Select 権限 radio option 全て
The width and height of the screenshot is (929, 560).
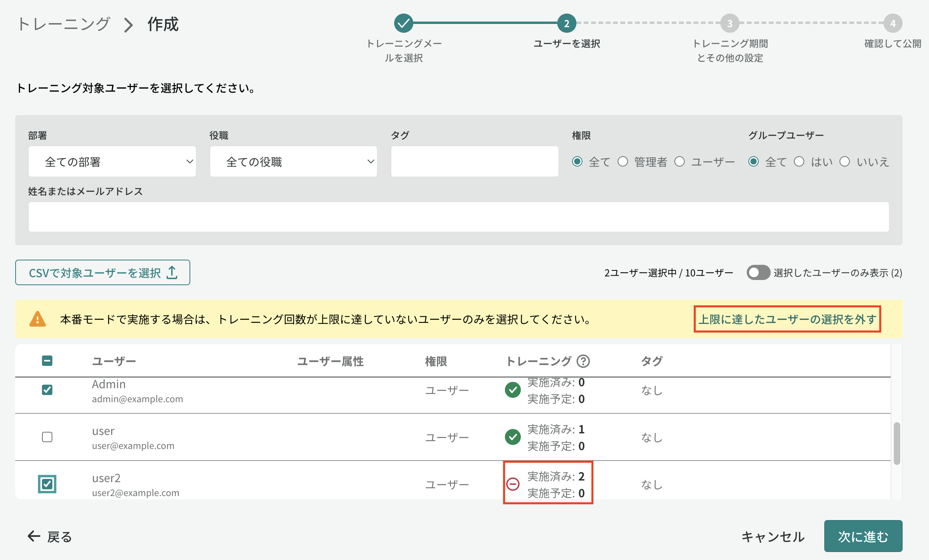click(577, 161)
